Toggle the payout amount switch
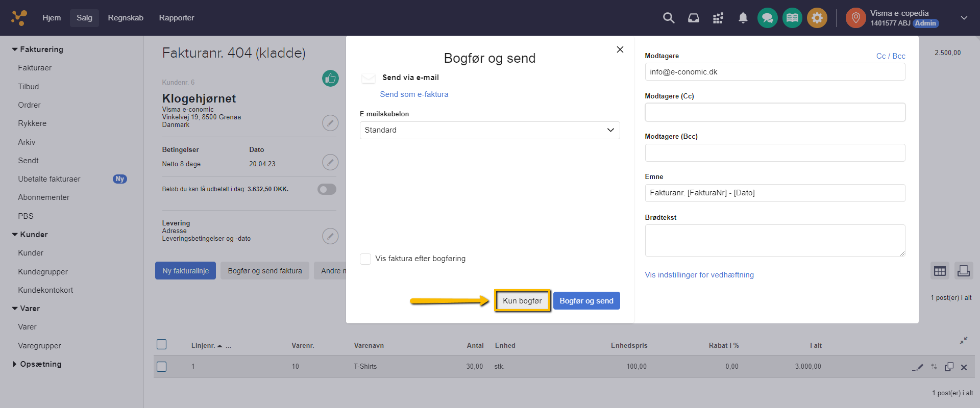Image resolution: width=980 pixels, height=408 pixels. 327,190
